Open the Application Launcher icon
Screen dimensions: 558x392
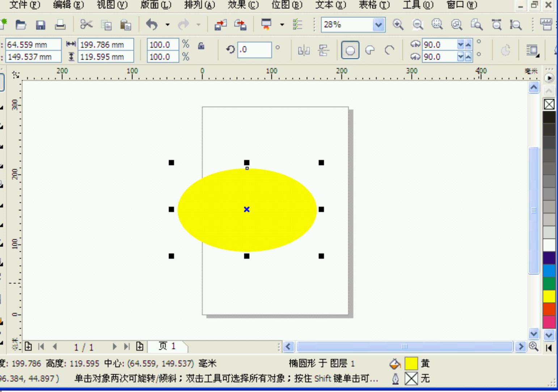pyautogui.click(x=266, y=25)
